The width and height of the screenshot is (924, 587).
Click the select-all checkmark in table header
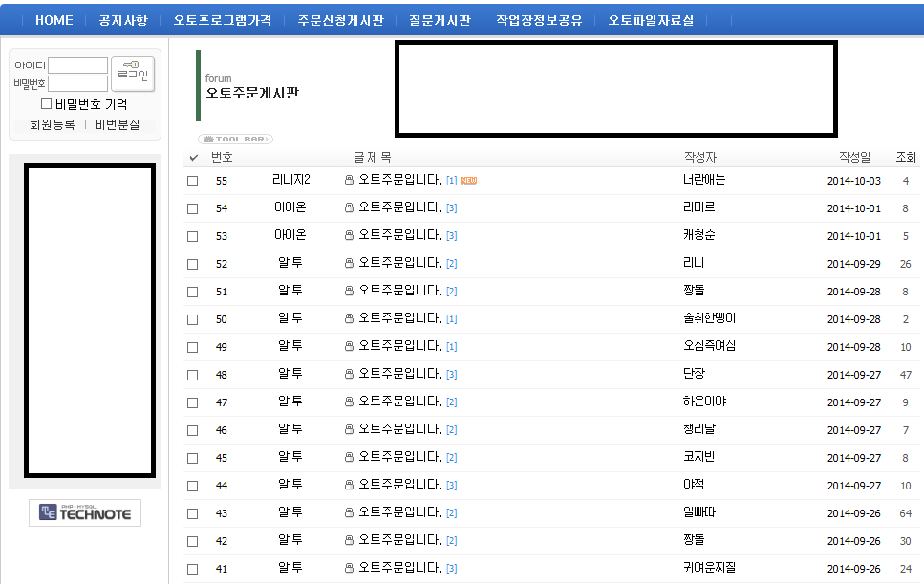[x=194, y=158]
